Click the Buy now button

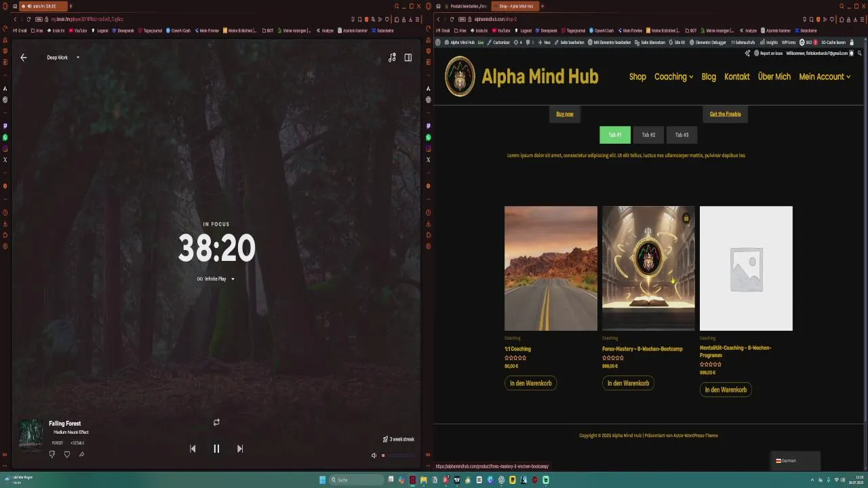coord(565,114)
